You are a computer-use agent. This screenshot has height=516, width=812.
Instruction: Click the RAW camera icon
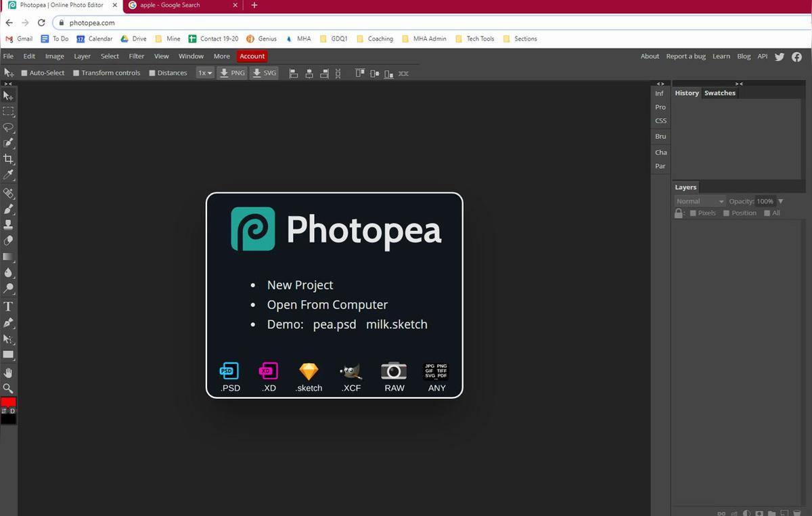[394, 371]
